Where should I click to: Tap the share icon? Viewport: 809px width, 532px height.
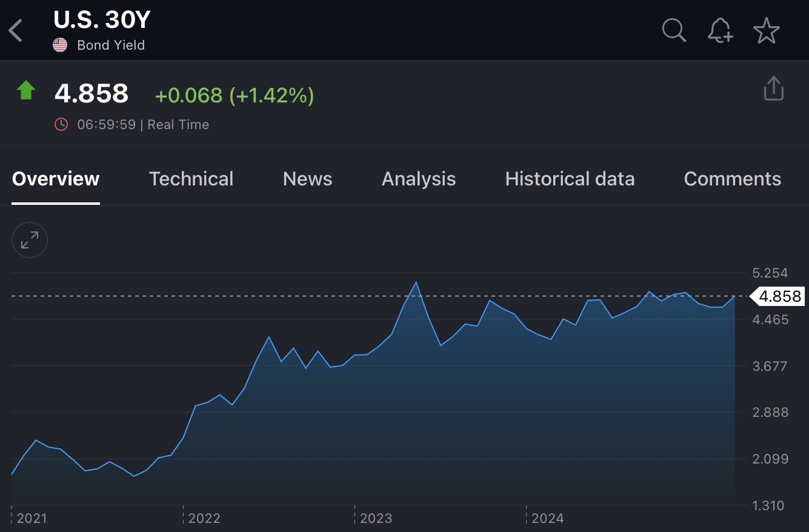pos(773,88)
